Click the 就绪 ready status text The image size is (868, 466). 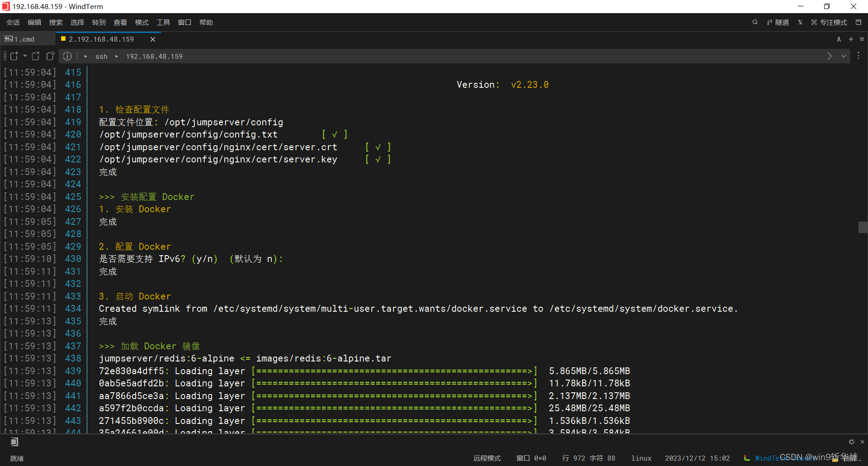click(17, 459)
